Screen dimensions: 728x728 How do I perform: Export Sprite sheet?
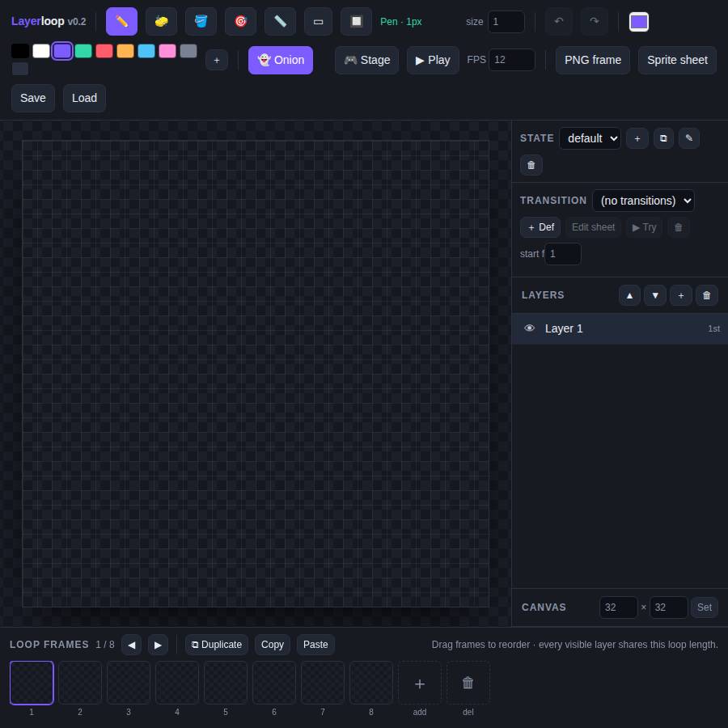click(x=677, y=60)
